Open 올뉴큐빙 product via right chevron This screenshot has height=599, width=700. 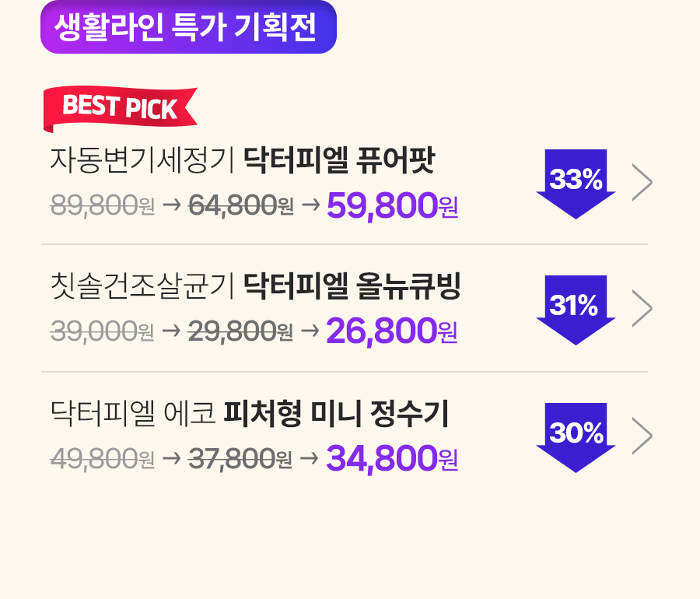tap(642, 308)
